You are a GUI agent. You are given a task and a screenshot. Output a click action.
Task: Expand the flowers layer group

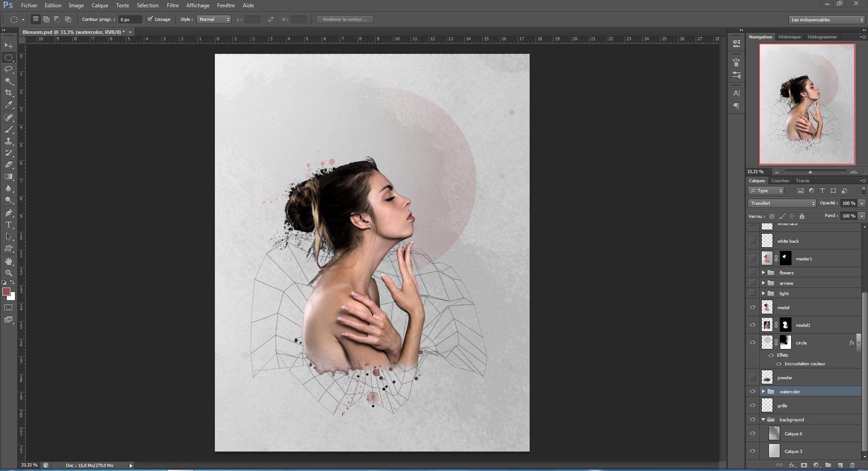click(x=764, y=273)
